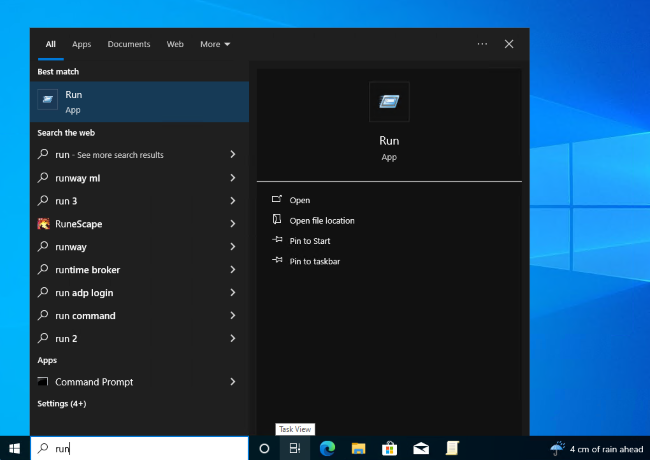The height and width of the screenshot is (460, 650).
Task: Open the Run app best match
Action: (x=139, y=101)
